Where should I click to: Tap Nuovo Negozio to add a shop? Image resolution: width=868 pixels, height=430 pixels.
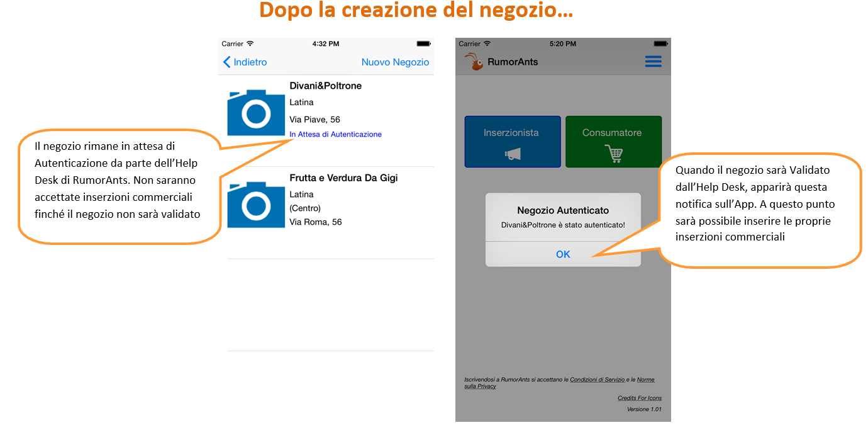pos(395,62)
